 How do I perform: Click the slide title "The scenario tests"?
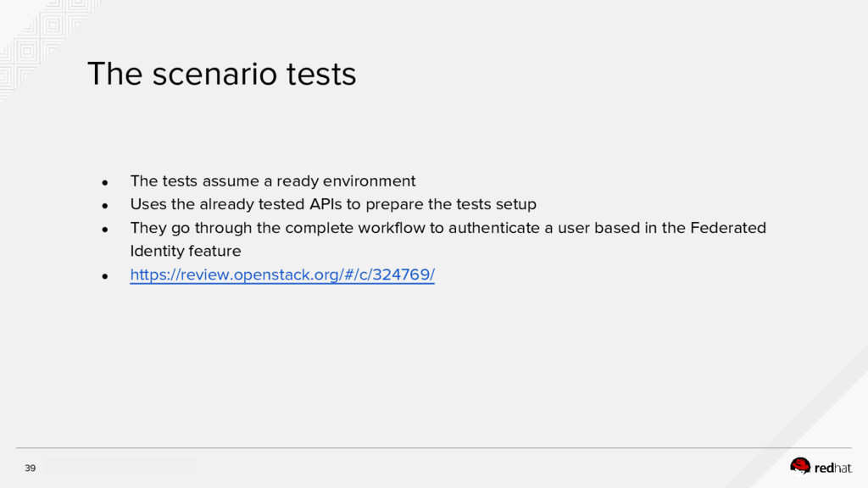(x=221, y=75)
